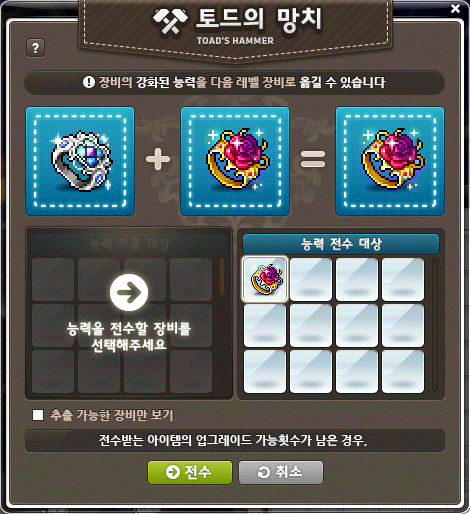Click the 능력 전수 대상 header tab
The height and width of the screenshot is (514, 470).
(341, 244)
